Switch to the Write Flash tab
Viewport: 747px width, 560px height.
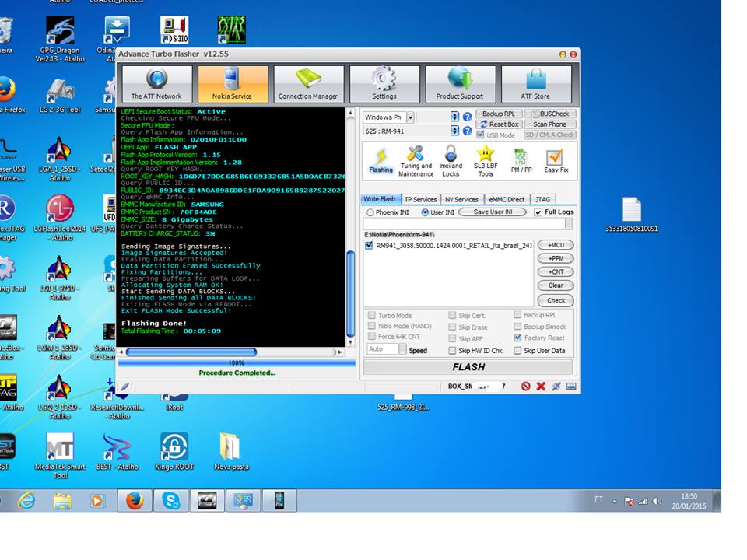[380, 199]
